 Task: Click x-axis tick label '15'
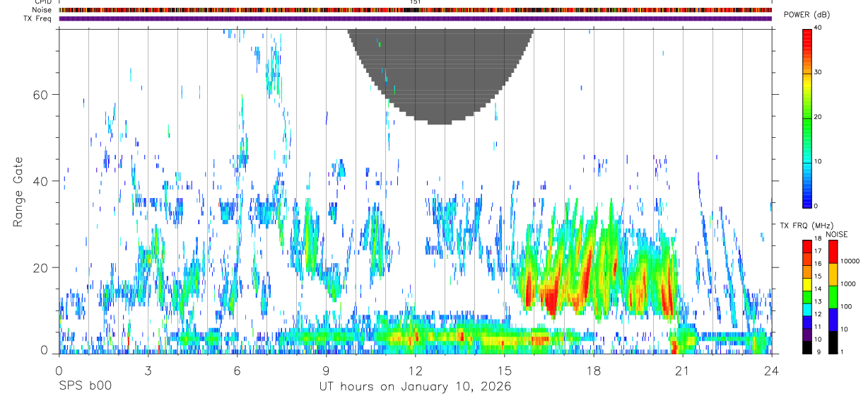point(505,370)
